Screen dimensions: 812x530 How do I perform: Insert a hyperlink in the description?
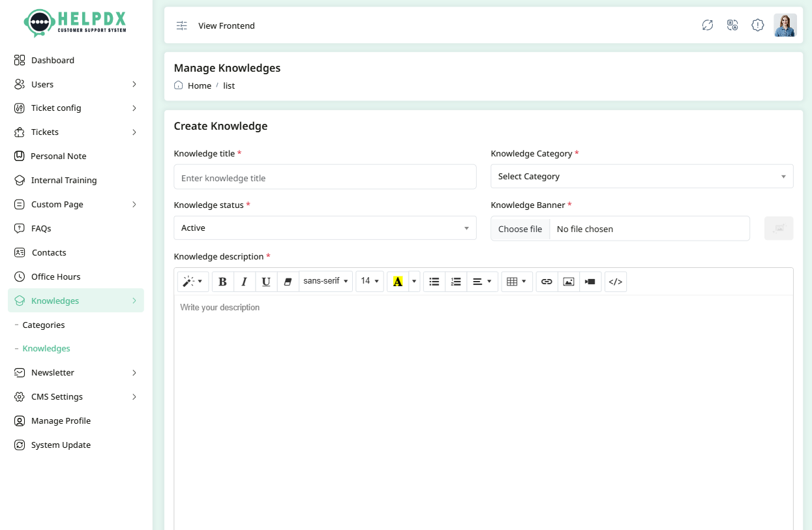547,281
